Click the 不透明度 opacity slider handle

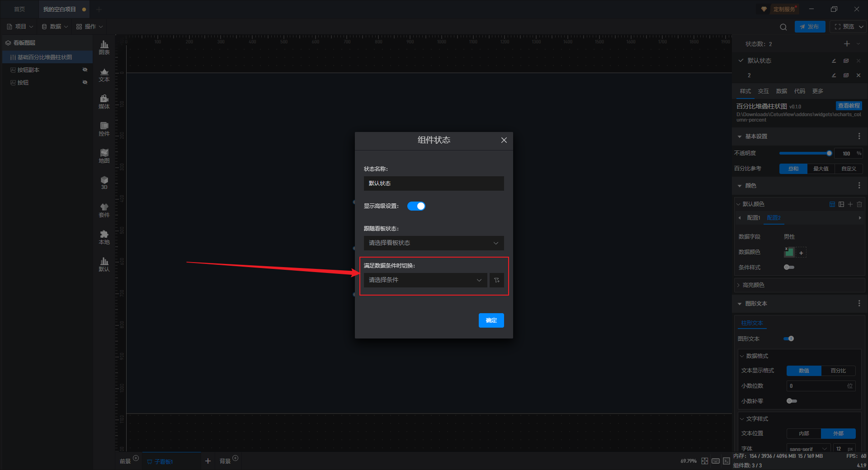pos(829,153)
